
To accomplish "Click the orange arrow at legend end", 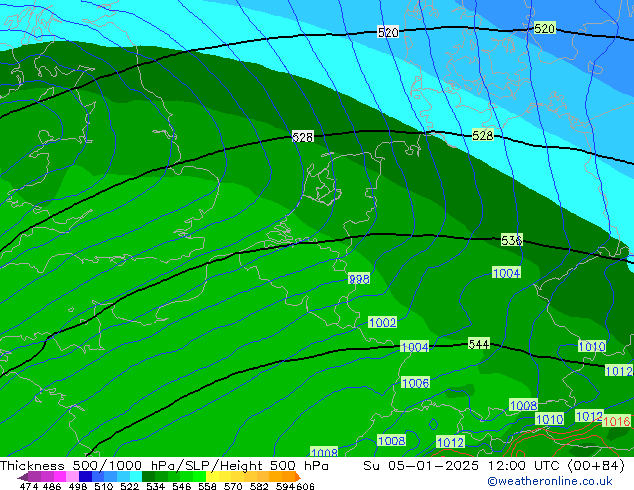I will click(298, 477).
